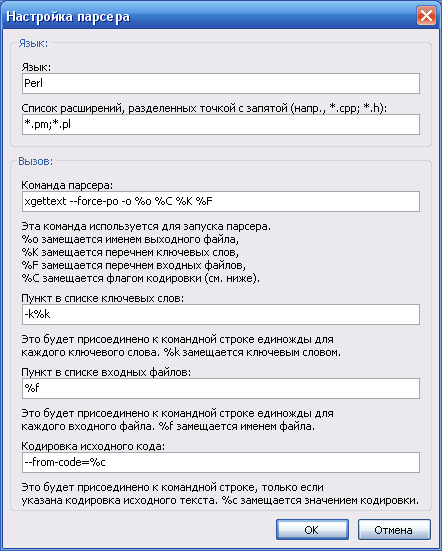Click help line about %C encoding flag
The image size is (442, 551).
point(141,278)
